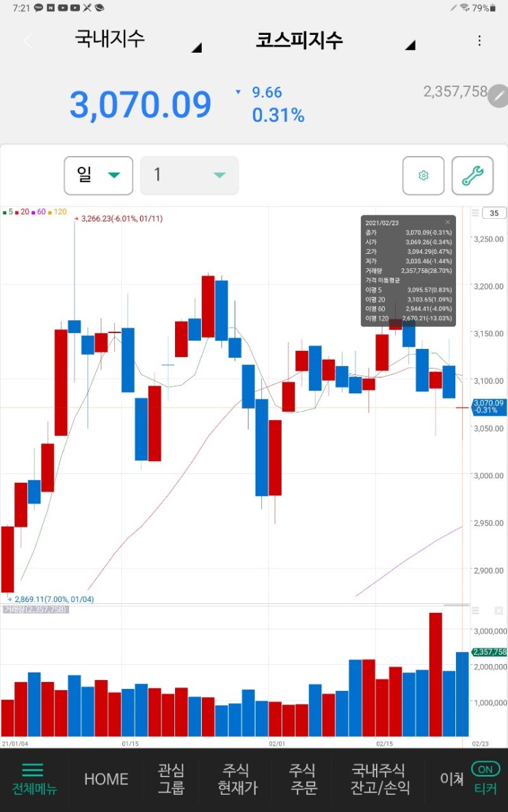The height and width of the screenshot is (812, 508).
Task: Expand the 코스피지수 index selector
Action: point(336,41)
